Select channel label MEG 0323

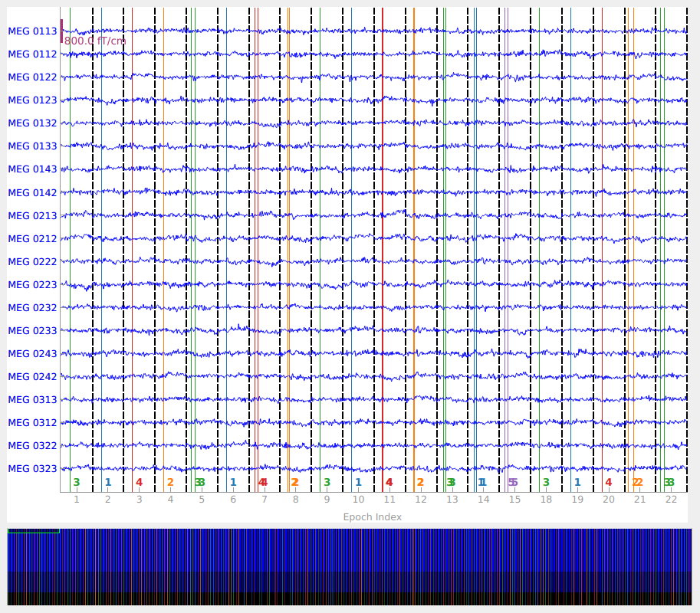coord(33,468)
